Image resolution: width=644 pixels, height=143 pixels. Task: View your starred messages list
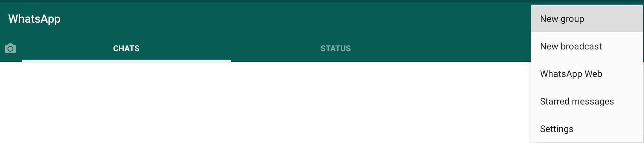(587, 101)
